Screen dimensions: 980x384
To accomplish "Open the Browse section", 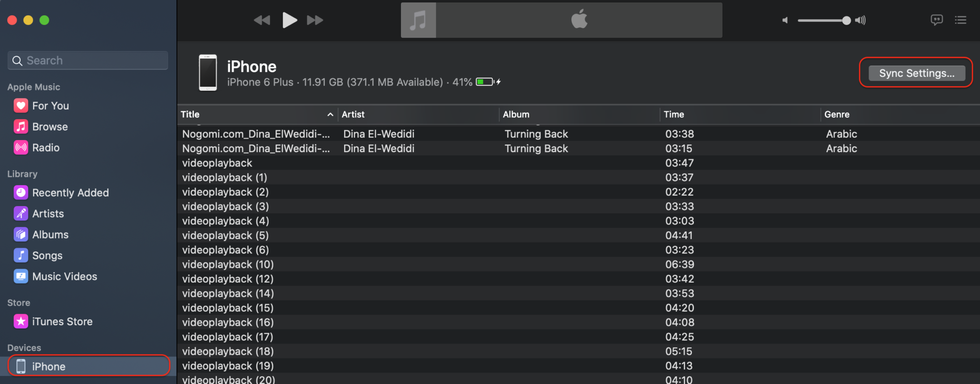I will [50, 127].
